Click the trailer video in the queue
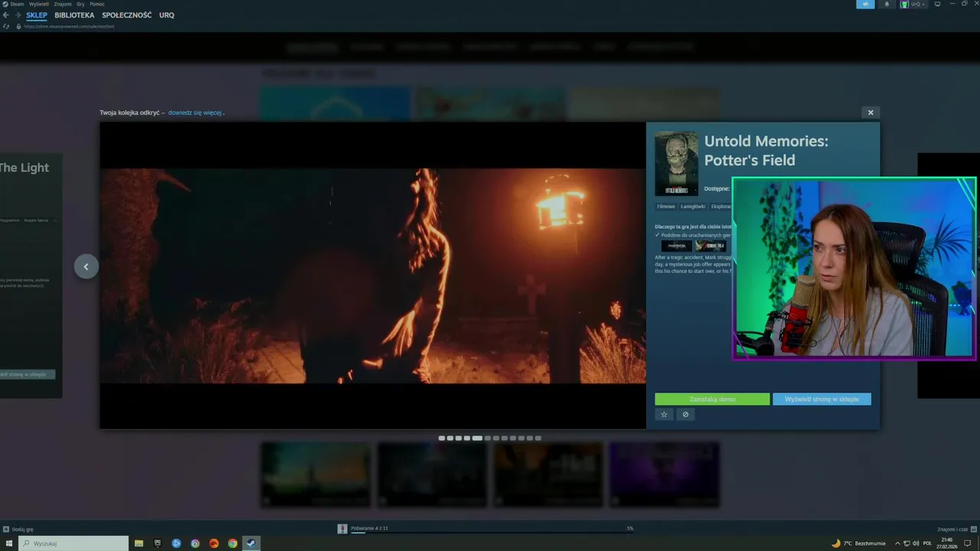Viewport: 980px width, 551px height. pyautogui.click(x=373, y=275)
